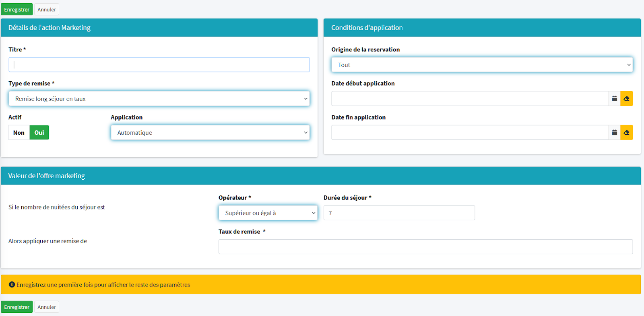Open the Opérateur dropdown
Screen dimensions: 644x316
pos(268,213)
